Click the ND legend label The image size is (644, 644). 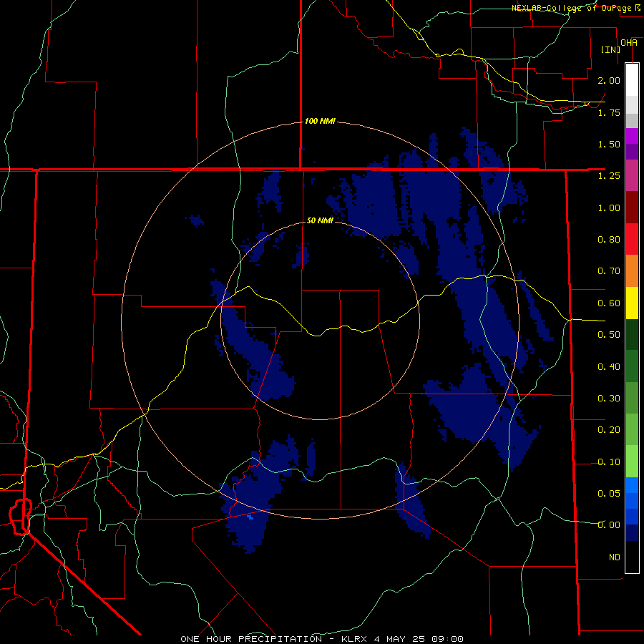615,557
